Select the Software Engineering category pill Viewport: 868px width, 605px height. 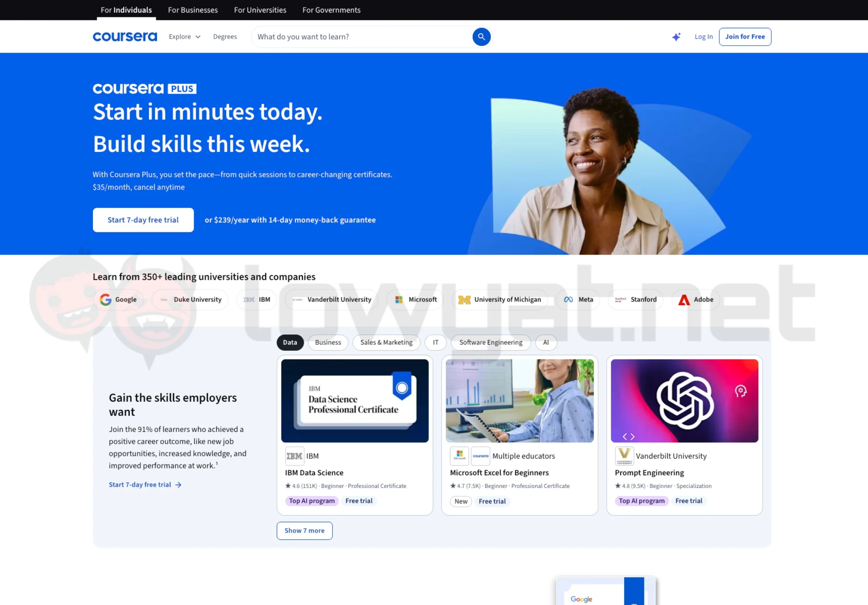(x=491, y=343)
